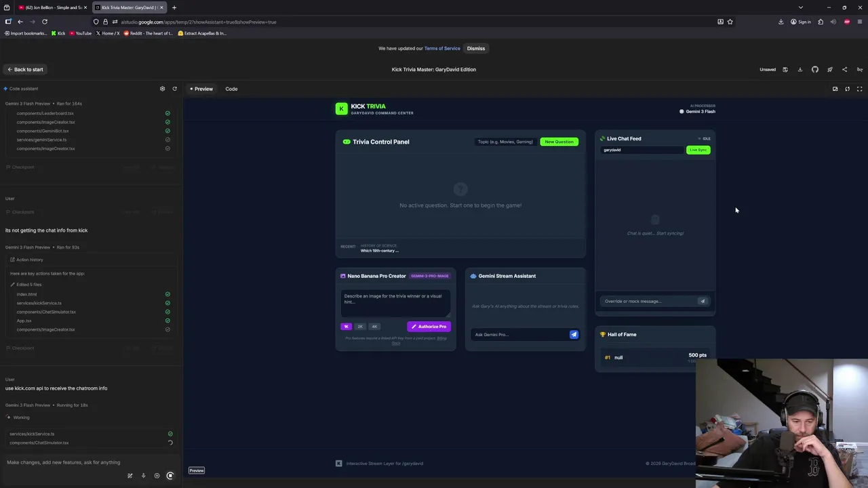Image resolution: width=868 pixels, height=488 pixels.
Task: Focus the trivia Topic input field
Action: click(505, 142)
